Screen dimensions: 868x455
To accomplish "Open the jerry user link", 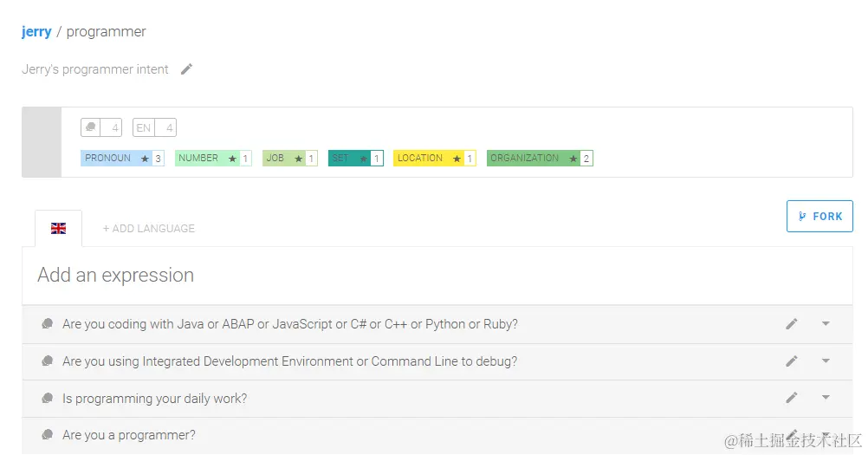I will coord(36,31).
